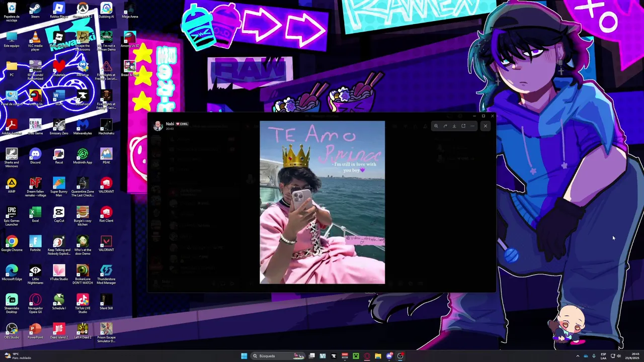Open the weather widget showing 18°C
This screenshot has width=644, height=362.
click(x=18, y=356)
